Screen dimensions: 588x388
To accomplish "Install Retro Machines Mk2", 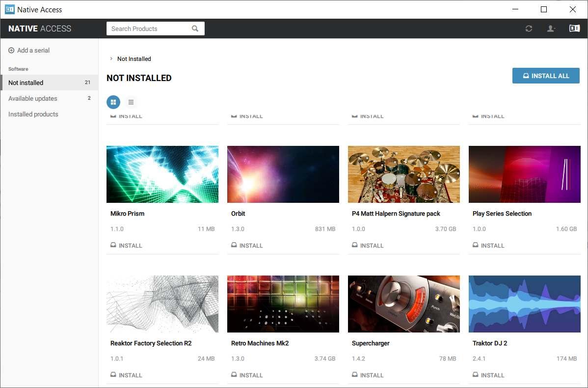I will [x=247, y=375].
